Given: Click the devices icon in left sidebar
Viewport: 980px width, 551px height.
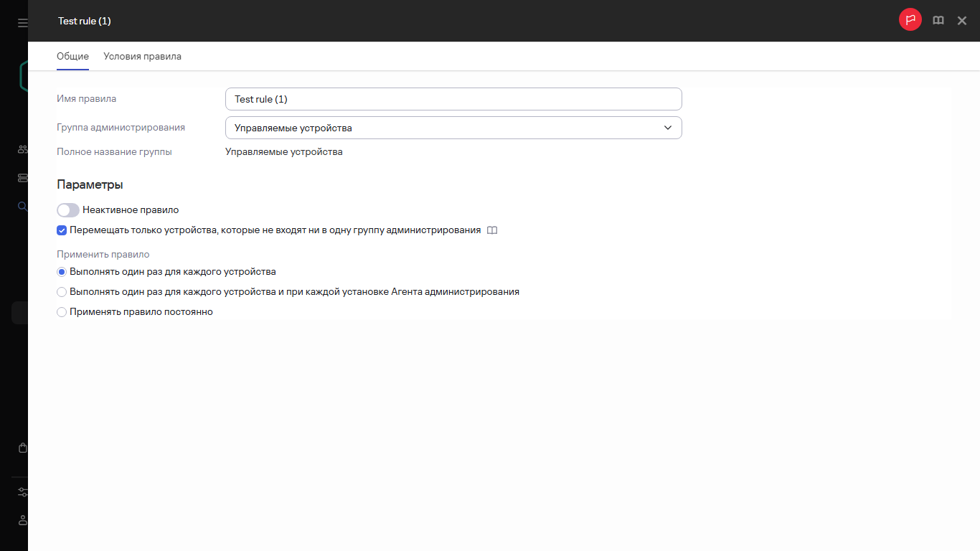Looking at the screenshot, I should pos(22,178).
